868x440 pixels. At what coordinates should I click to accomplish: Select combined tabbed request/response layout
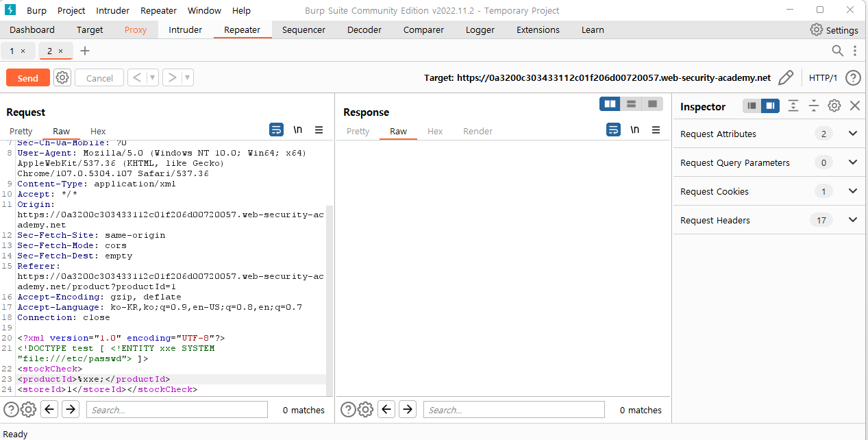pos(652,103)
